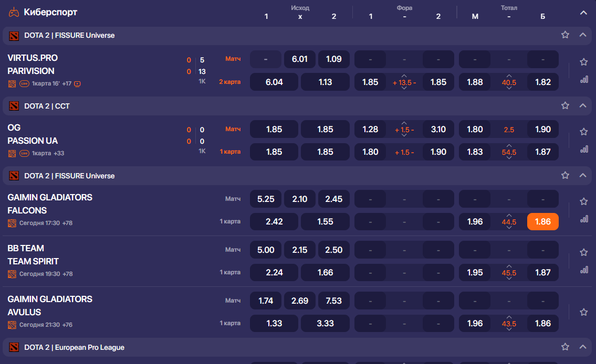Click the Live badge under PASSION UA
This screenshot has height=364, width=596.
[x=24, y=154]
